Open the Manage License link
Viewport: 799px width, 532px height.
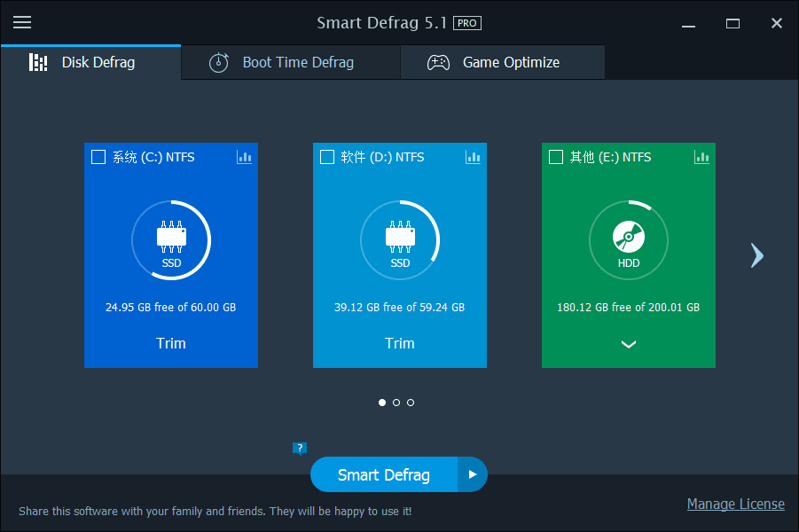point(736,504)
